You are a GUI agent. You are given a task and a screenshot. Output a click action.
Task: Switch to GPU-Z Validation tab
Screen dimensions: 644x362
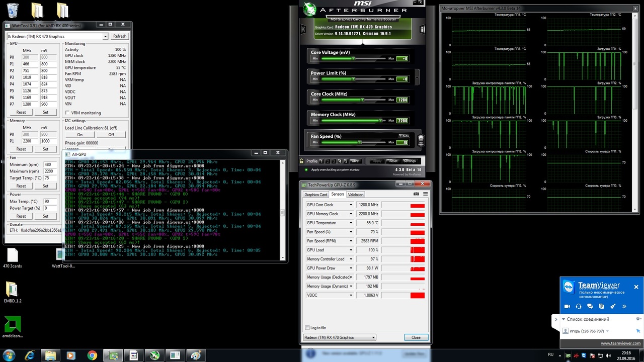coord(356,195)
